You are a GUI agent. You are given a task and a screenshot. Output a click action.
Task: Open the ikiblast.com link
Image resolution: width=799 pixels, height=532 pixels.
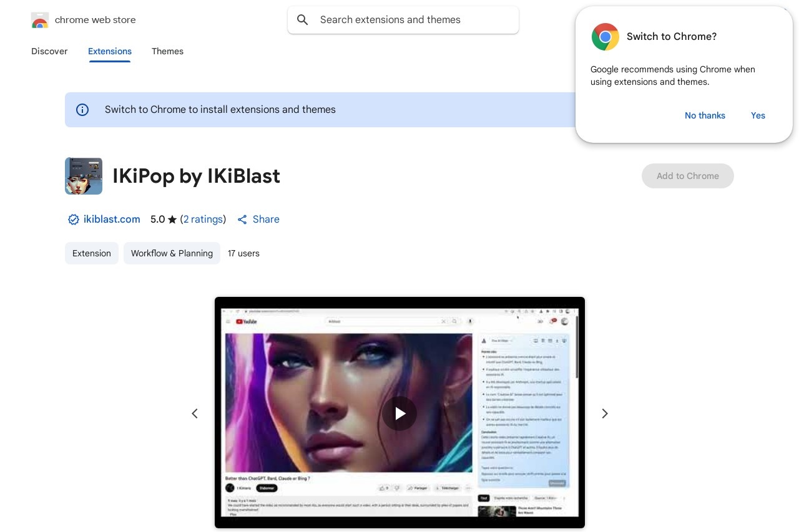(x=112, y=220)
